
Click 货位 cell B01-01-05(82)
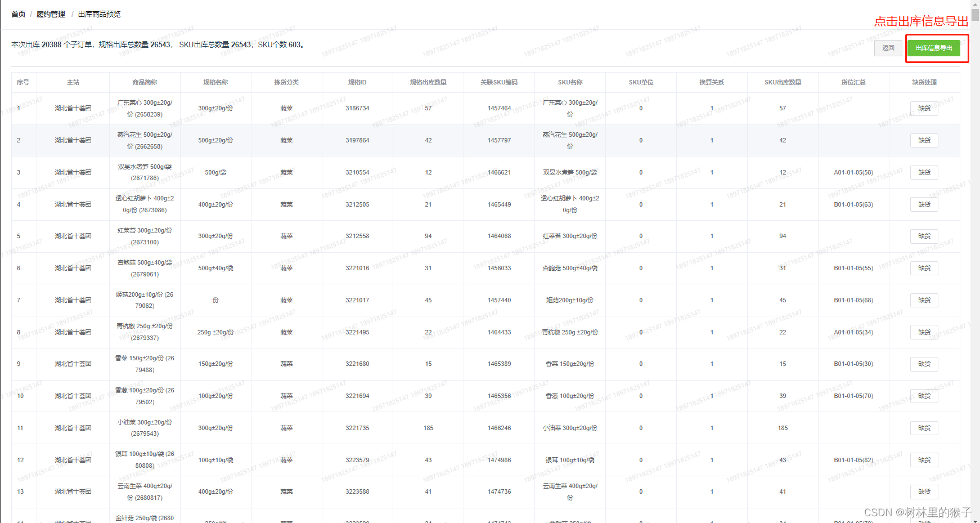click(x=853, y=460)
